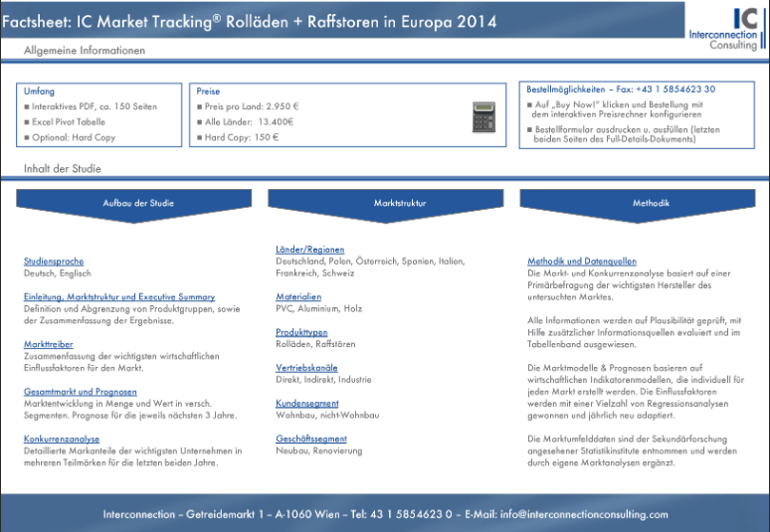
Task: Open Methodik und Datenquellen link
Action: pyautogui.click(x=582, y=262)
